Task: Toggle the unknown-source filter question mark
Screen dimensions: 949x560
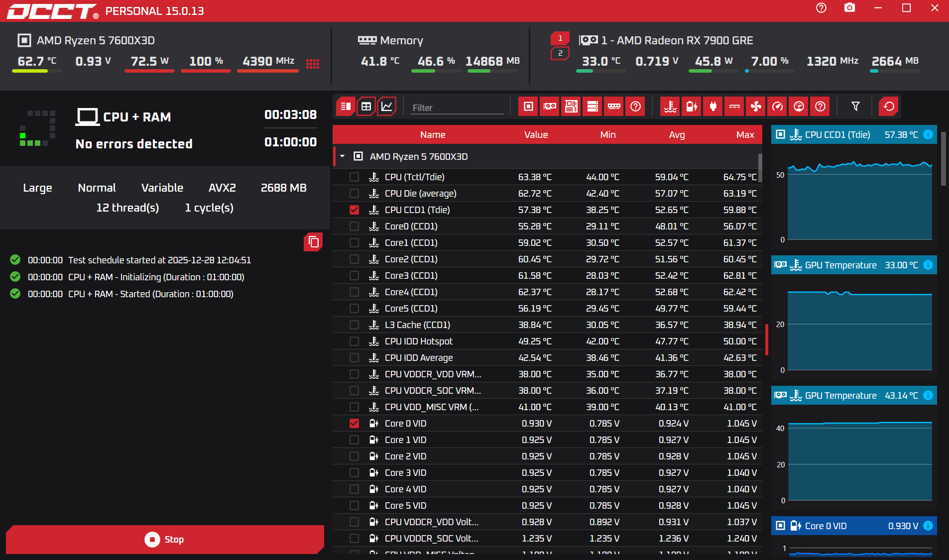Action: coord(636,107)
